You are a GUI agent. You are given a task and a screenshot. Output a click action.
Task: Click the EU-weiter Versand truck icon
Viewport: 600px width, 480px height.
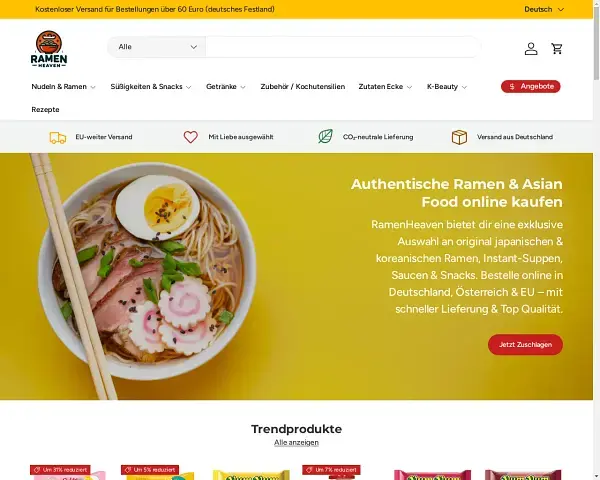coord(58,137)
